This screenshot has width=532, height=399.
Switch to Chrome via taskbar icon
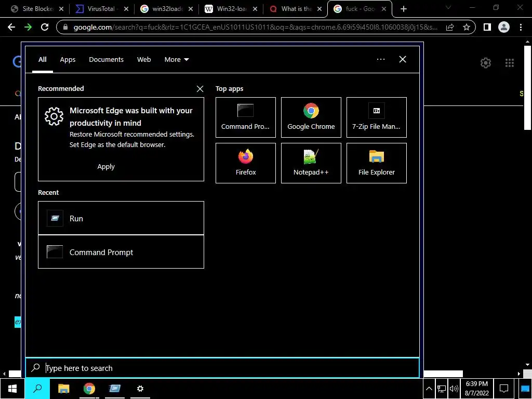click(89, 389)
